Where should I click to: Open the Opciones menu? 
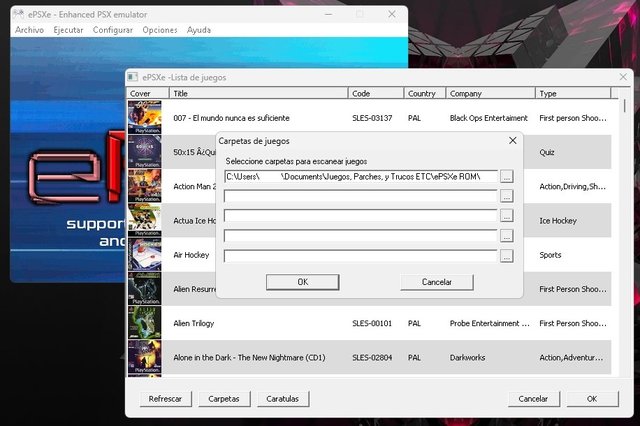(x=160, y=30)
